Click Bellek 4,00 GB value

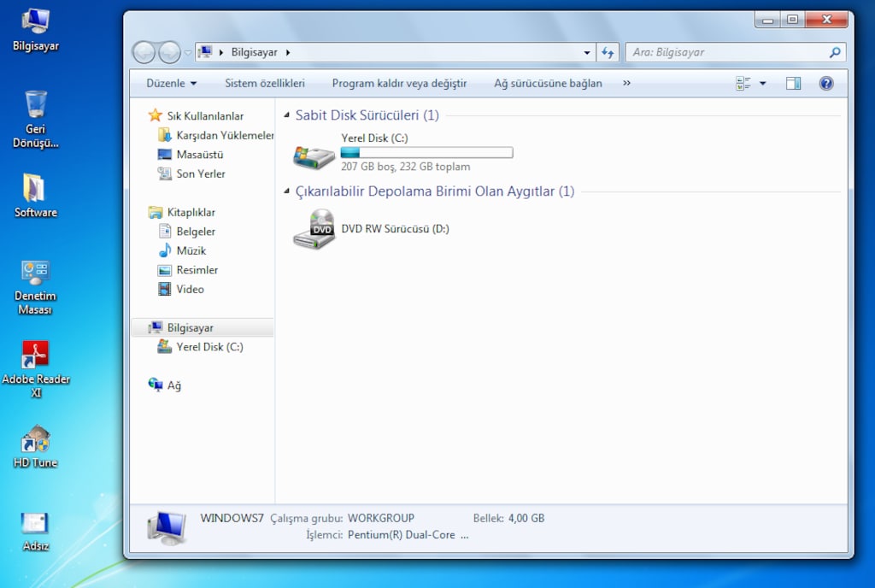[x=526, y=518]
